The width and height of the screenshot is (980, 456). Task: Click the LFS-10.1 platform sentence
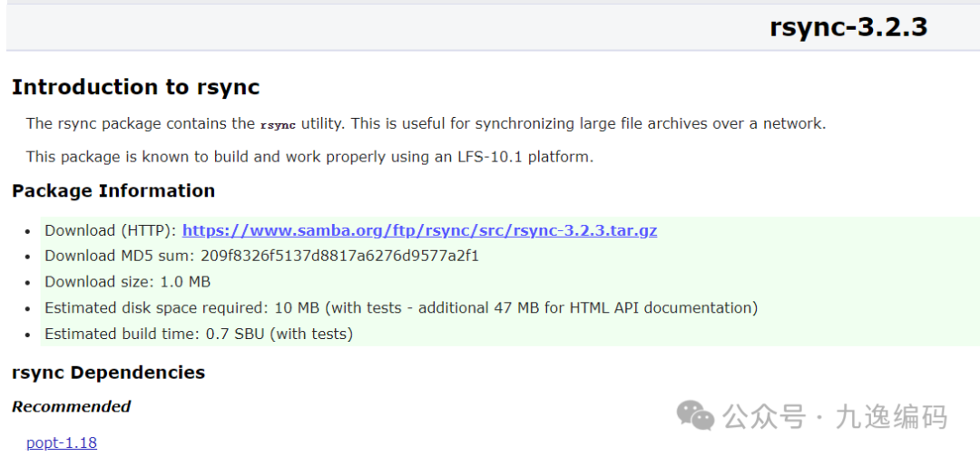point(309,157)
